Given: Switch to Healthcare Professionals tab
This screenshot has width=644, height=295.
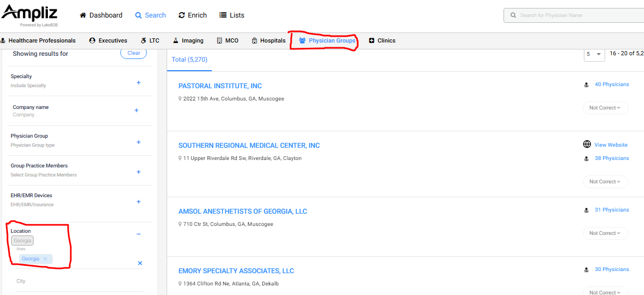Looking at the screenshot, I should 38,40.
